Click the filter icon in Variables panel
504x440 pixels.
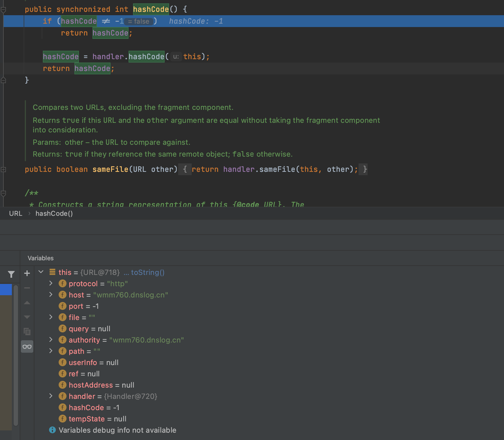click(x=11, y=274)
